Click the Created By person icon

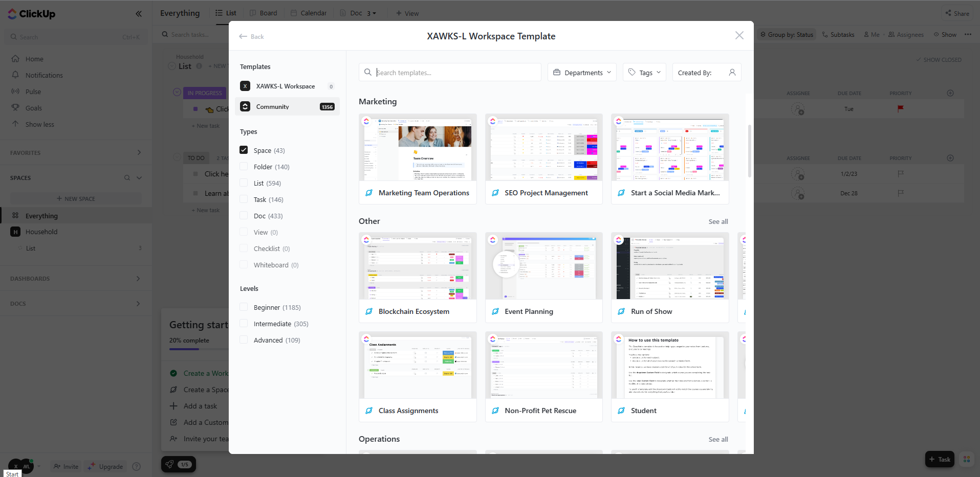point(732,73)
